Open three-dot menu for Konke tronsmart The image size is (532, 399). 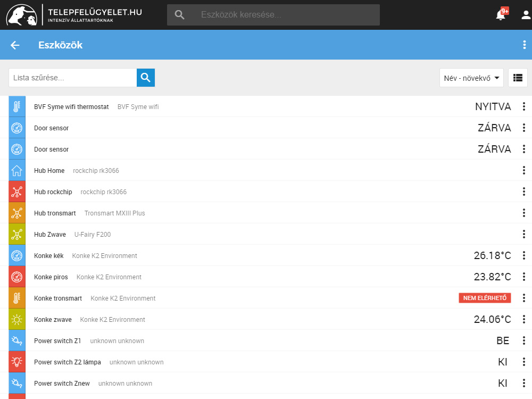coord(524,298)
